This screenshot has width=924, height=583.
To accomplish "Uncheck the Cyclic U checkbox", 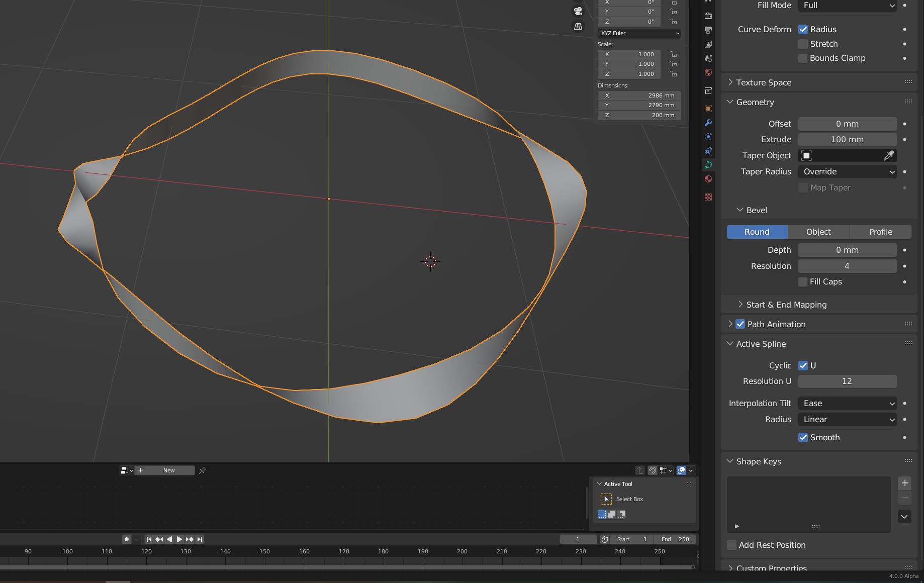I will [803, 366].
